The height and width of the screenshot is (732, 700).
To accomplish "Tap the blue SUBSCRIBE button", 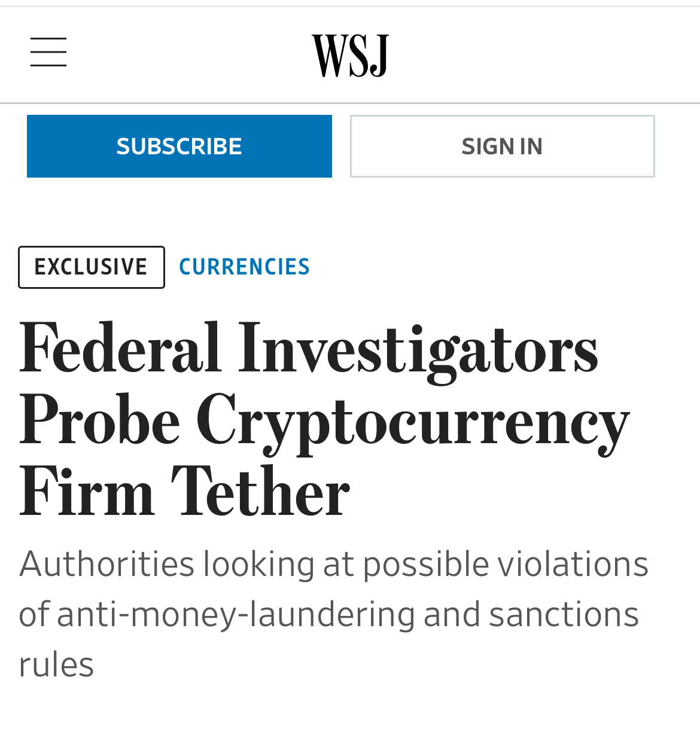I will 179,146.
